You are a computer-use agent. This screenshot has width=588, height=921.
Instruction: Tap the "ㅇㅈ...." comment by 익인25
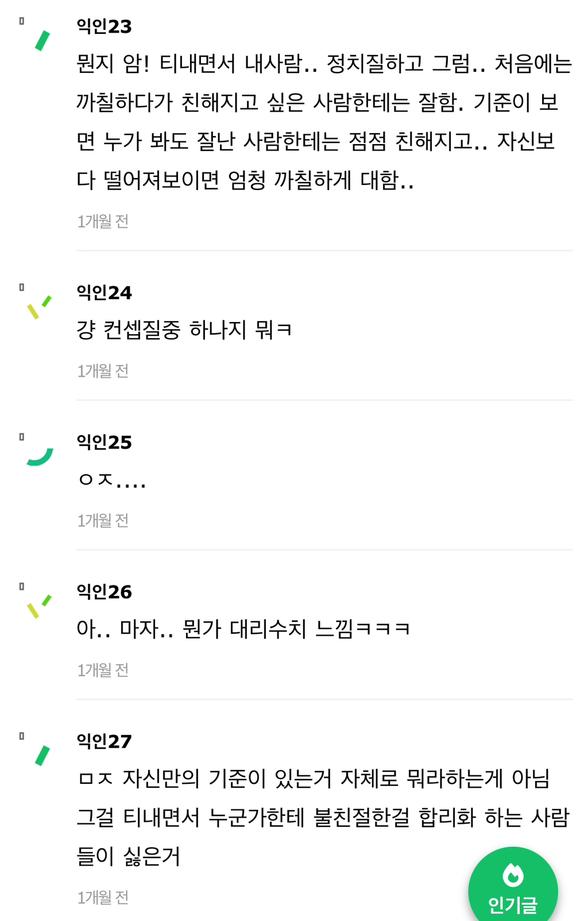click(111, 479)
